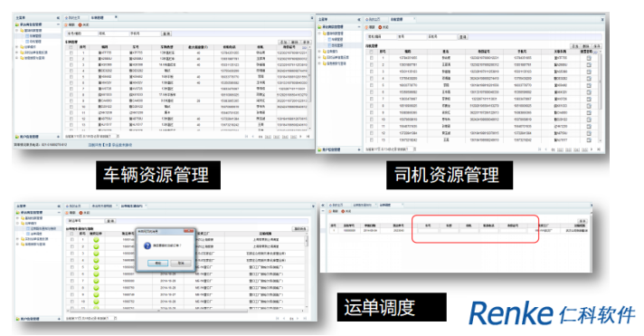Collapse carrier management accordion in vehicle window
The width and height of the screenshot is (644, 336).
coord(58,24)
